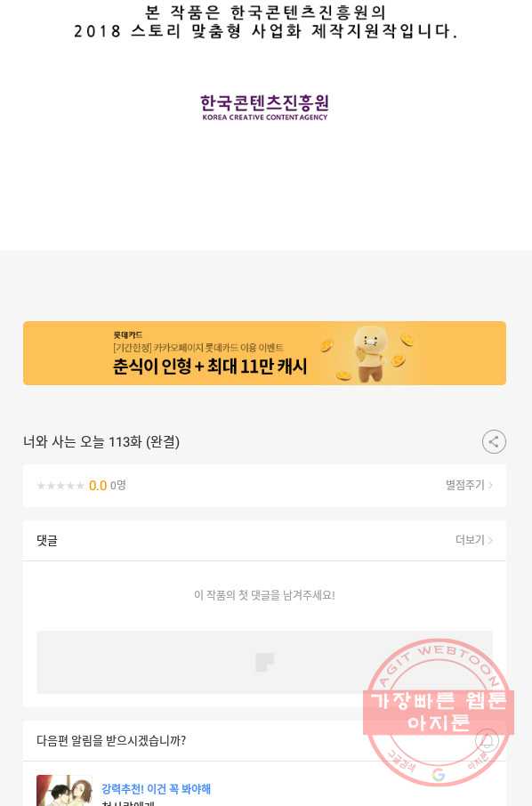
Task: Click the '너와 사는 오늘 113화 (완결)' title
Action: click(101, 442)
